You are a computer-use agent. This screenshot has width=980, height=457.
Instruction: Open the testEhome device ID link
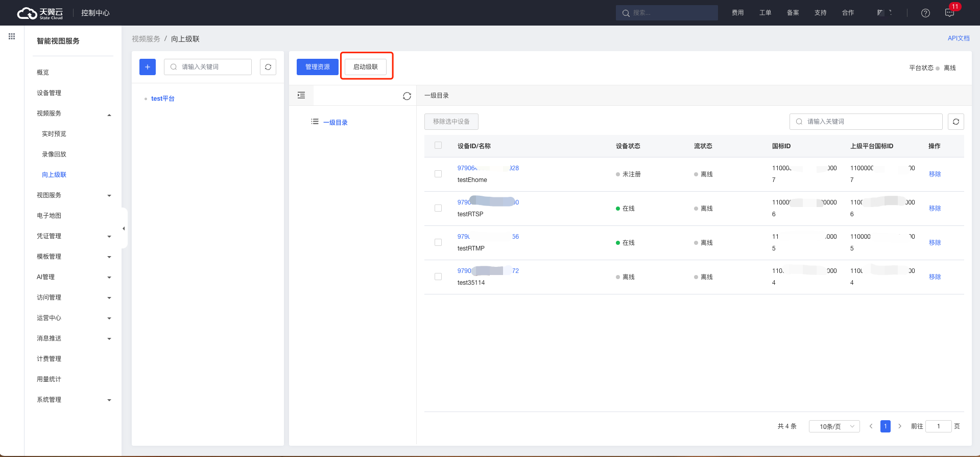(x=488, y=168)
